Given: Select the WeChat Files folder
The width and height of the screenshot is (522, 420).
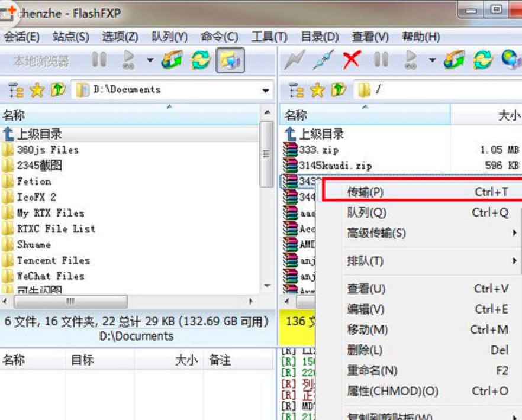Looking at the screenshot, I should pos(129,276).
